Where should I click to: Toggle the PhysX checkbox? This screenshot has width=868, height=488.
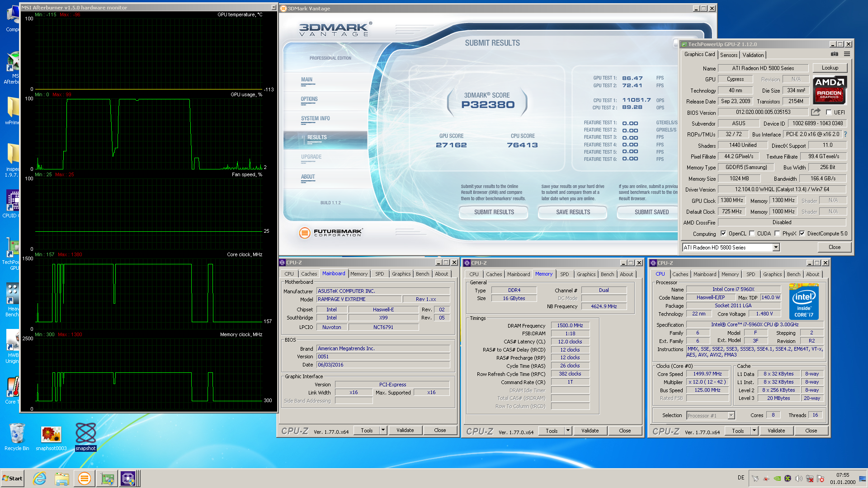tap(777, 234)
